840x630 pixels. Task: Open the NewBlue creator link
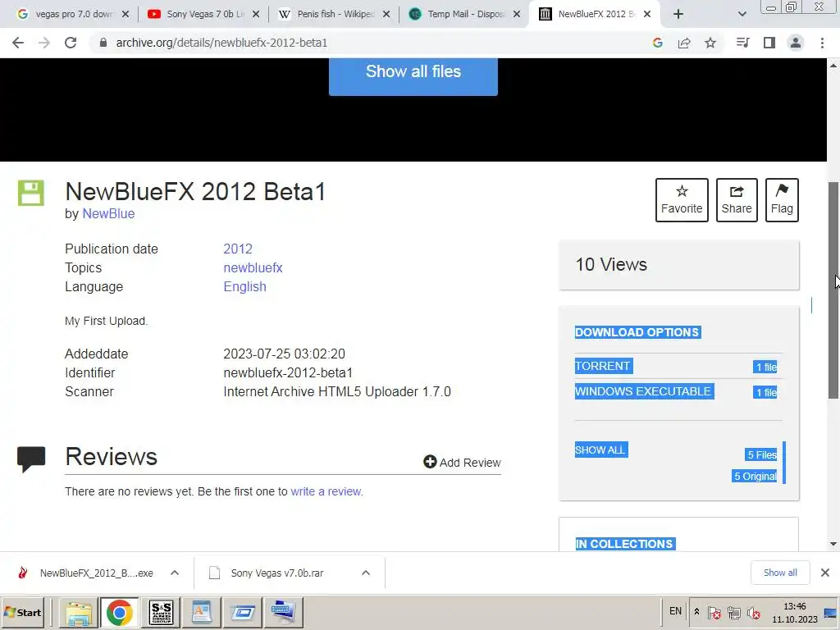coord(108,213)
